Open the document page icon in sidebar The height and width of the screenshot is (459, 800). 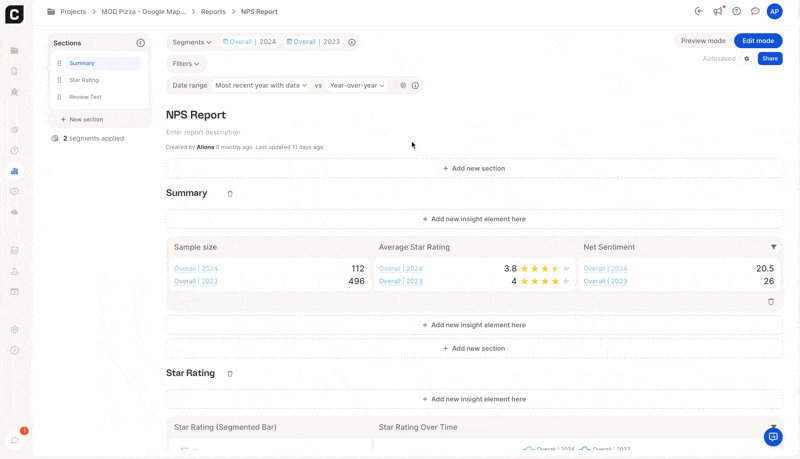(14, 71)
